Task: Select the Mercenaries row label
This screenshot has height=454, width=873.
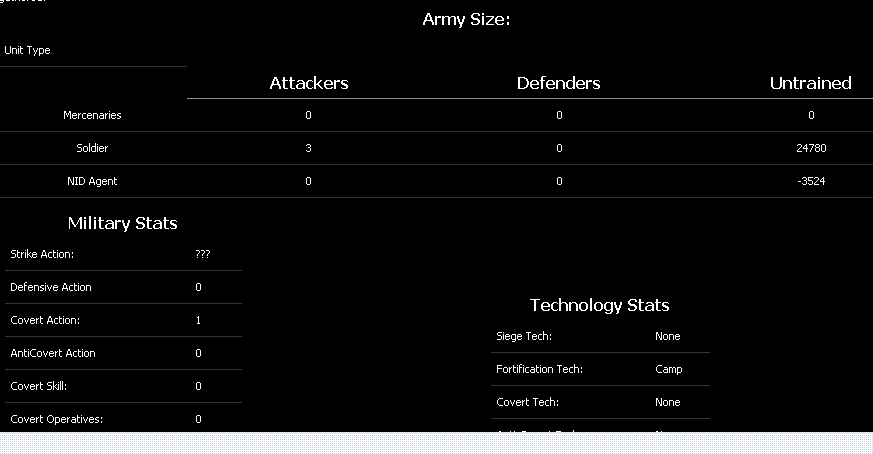Action: point(92,115)
